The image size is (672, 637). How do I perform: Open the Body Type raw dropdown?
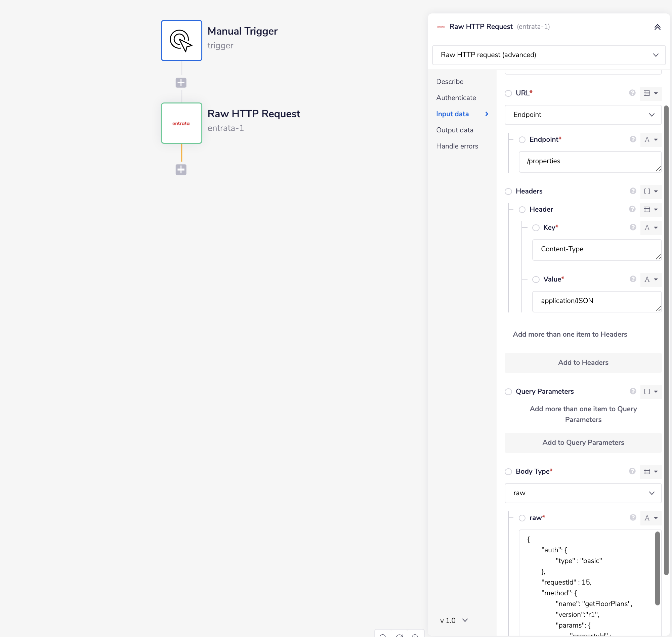[x=583, y=493]
